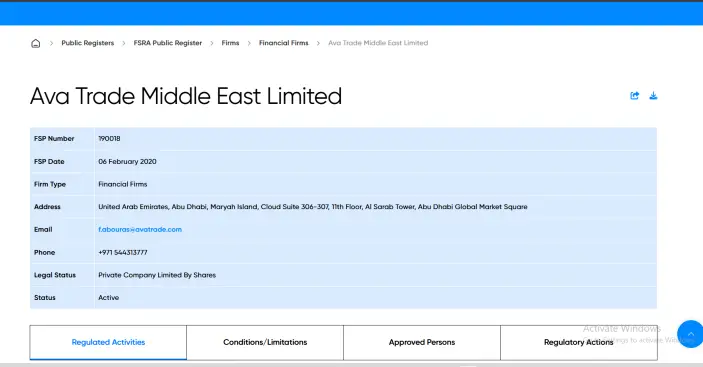
Task: Open Public Registers breadcrumb link
Action: 88,43
